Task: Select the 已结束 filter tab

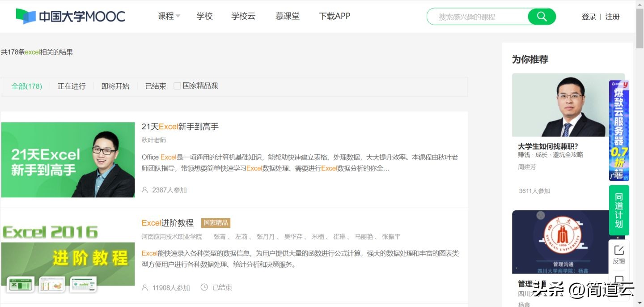Action: 156,86
